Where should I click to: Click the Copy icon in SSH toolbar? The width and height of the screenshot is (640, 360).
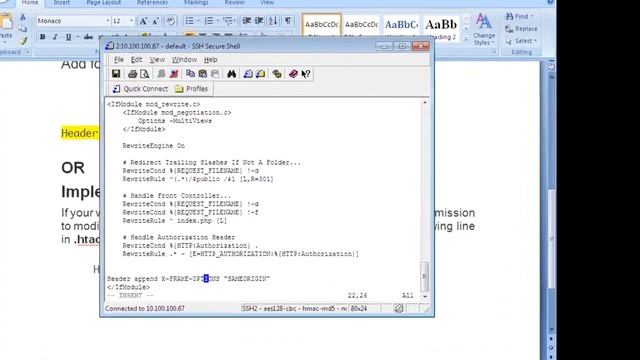190,74
